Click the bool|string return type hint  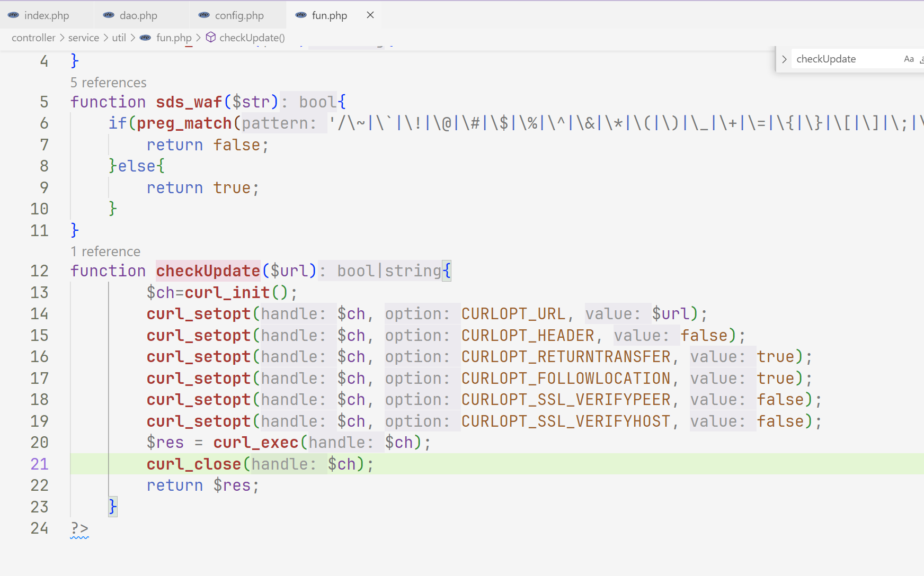tap(389, 271)
